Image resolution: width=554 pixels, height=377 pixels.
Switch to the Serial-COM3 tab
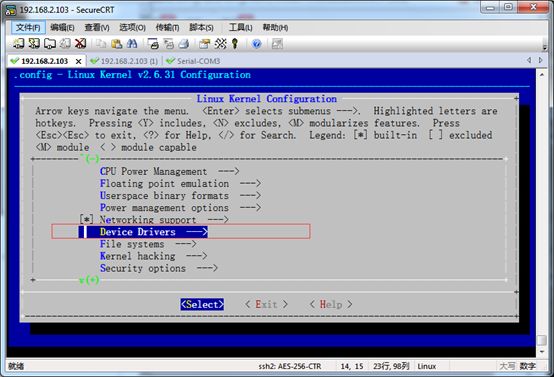point(193,61)
